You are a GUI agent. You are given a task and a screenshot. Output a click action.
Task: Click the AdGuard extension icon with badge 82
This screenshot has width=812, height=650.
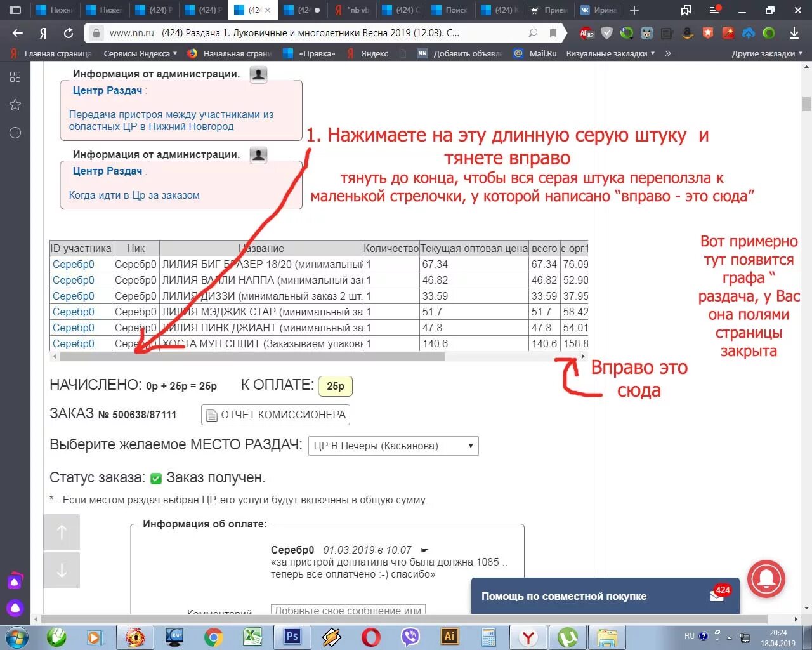click(x=587, y=33)
